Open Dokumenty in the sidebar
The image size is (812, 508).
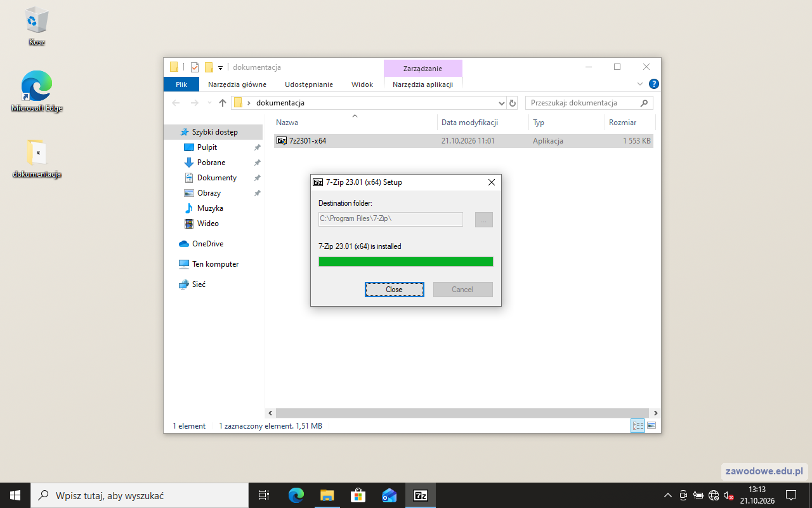[214, 178]
